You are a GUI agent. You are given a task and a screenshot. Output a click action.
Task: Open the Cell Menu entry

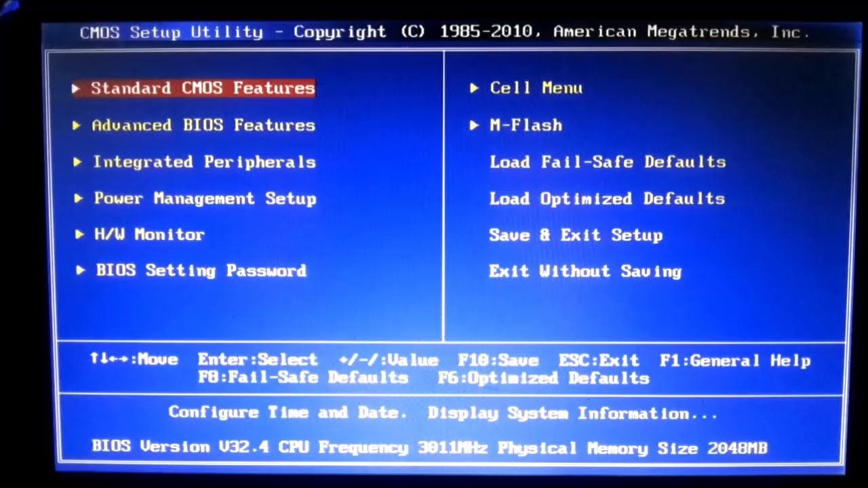pos(536,88)
